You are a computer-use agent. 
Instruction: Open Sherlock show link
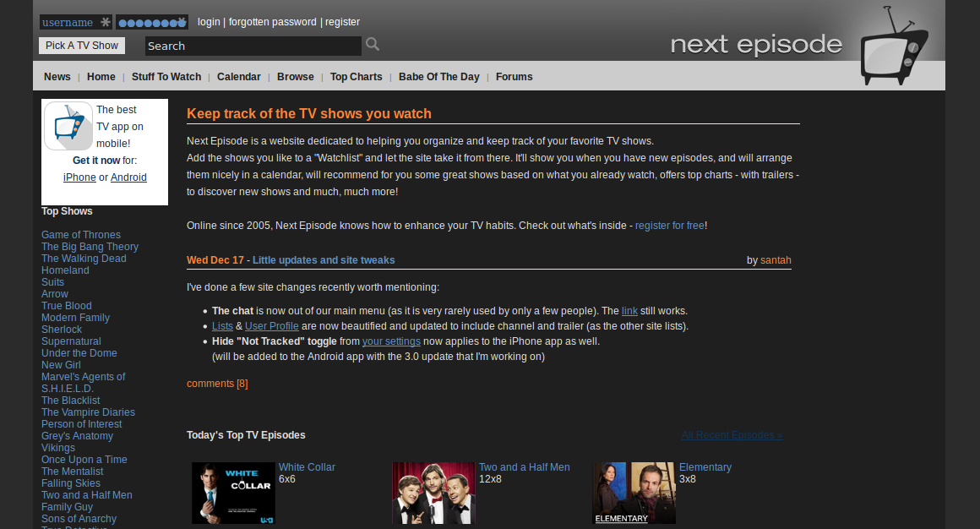(62, 330)
